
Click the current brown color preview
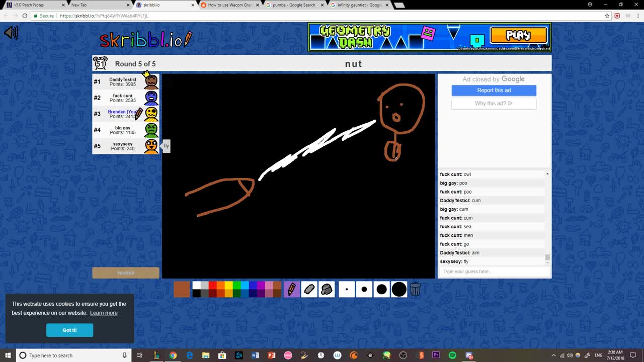[x=182, y=289]
